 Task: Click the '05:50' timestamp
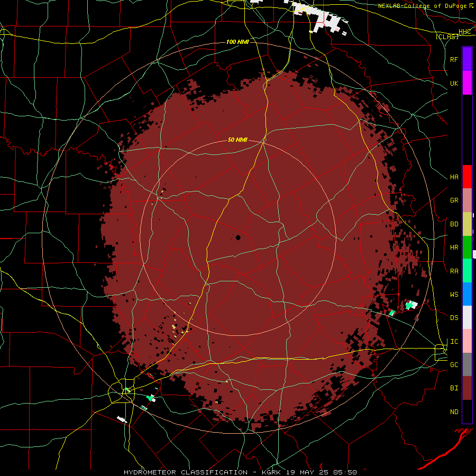click(345, 472)
